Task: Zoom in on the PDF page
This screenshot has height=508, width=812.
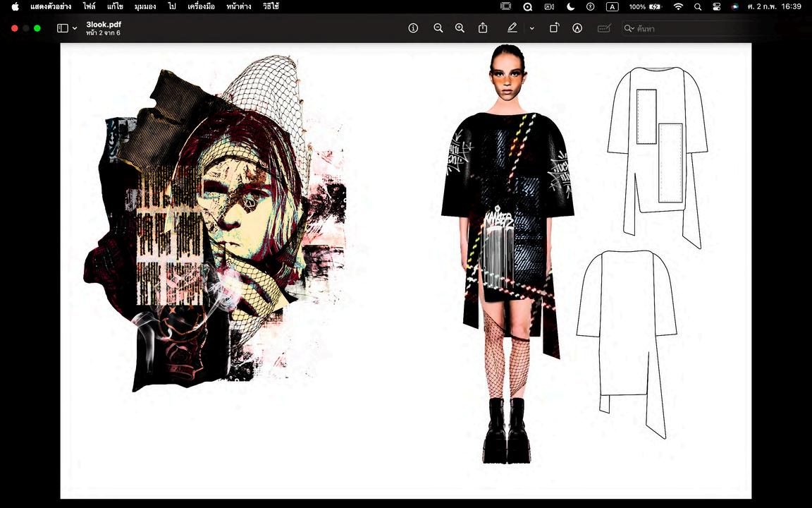Action: point(460,28)
